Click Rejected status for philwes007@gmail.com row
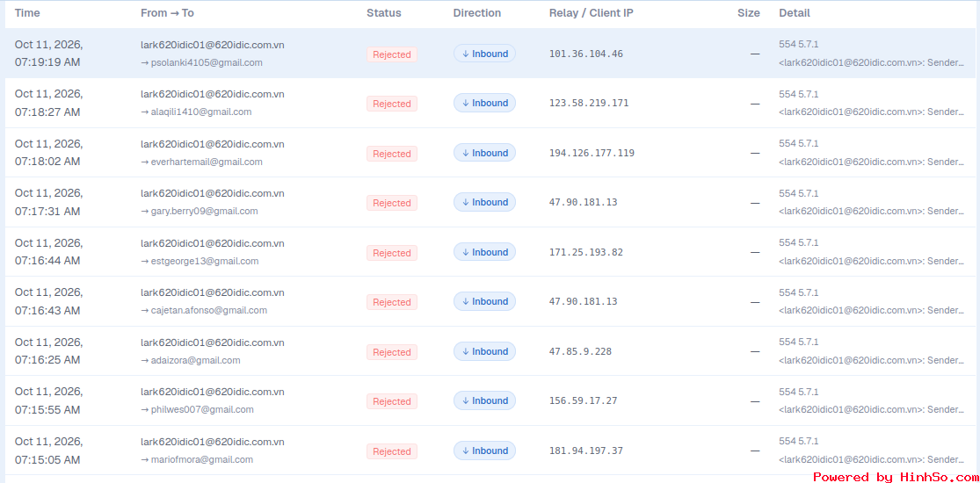This screenshot has height=483, width=980. pos(392,402)
